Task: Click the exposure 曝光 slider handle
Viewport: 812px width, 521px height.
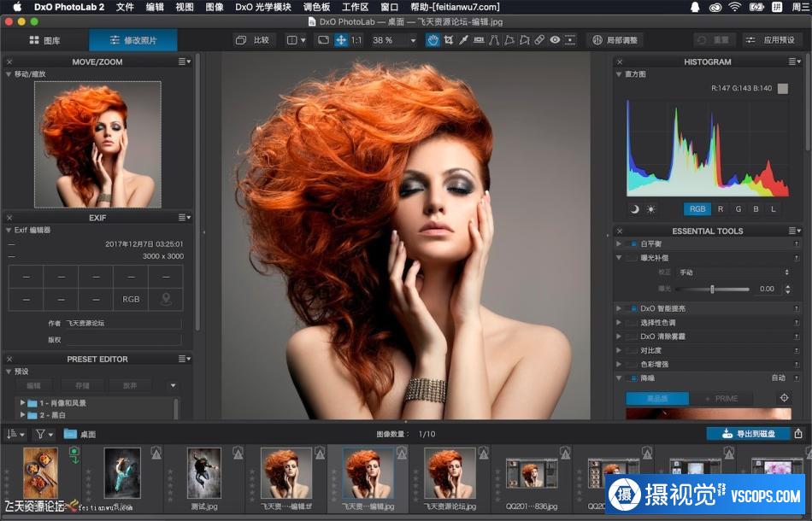Action: [712, 290]
